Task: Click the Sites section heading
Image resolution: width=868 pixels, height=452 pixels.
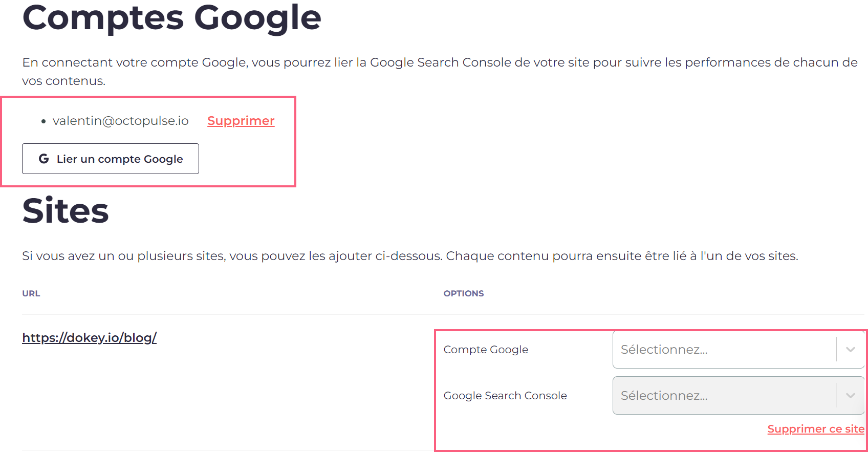Action: [66, 210]
